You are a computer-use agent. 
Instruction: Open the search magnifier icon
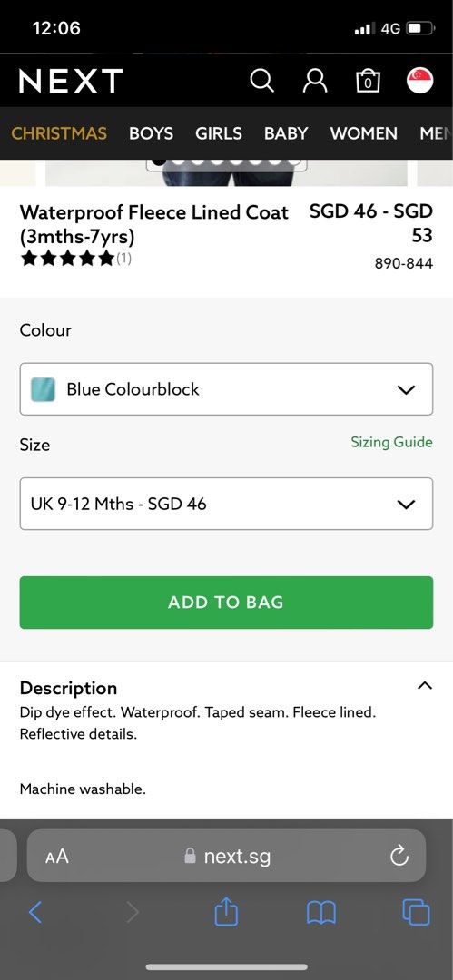(261, 81)
